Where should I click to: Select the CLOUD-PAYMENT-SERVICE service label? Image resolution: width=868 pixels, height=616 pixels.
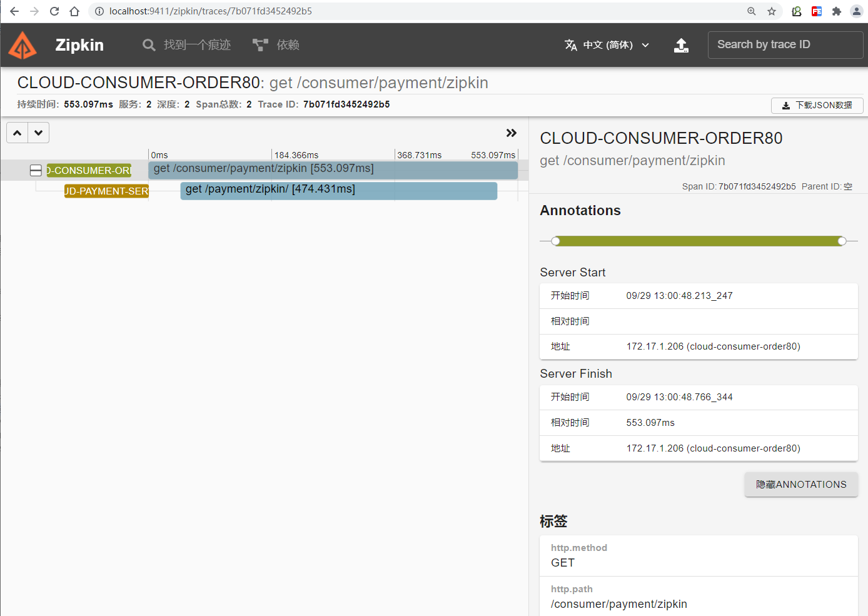click(106, 191)
